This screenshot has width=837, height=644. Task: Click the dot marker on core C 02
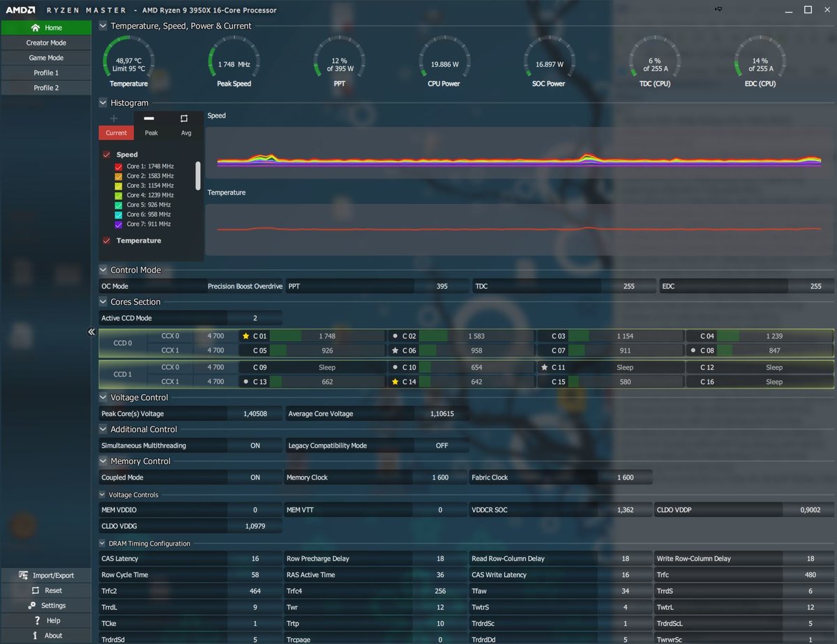395,336
